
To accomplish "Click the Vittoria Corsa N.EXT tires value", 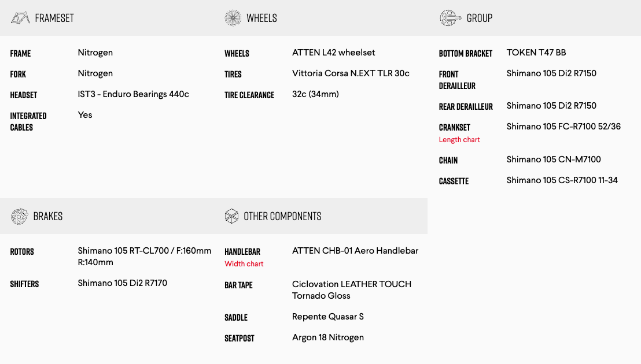I will 351,73.
